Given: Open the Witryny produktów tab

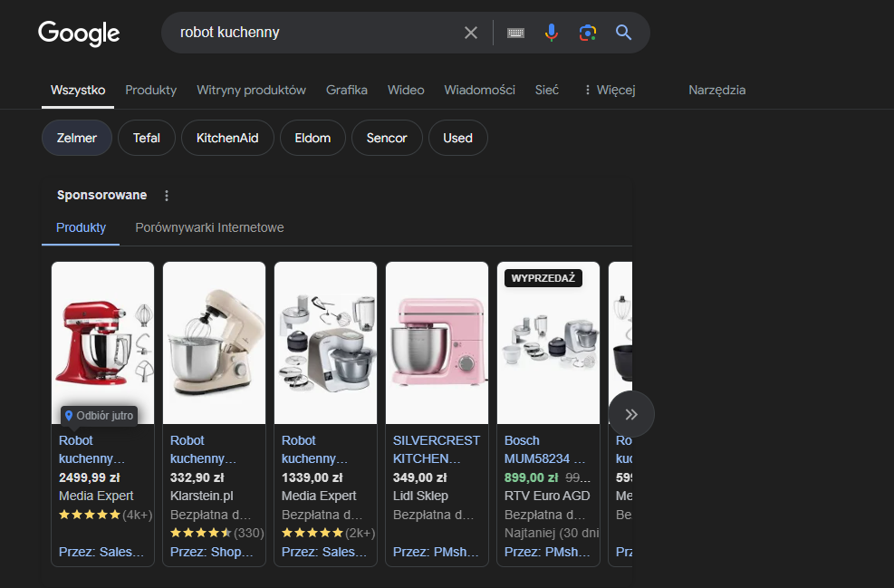Looking at the screenshot, I should pyautogui.click(x=252, y=90).
